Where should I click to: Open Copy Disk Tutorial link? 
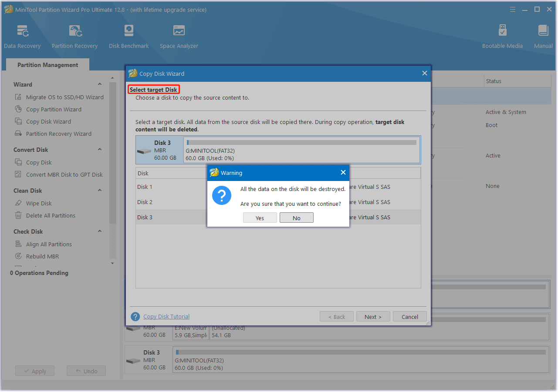[166, 317]
